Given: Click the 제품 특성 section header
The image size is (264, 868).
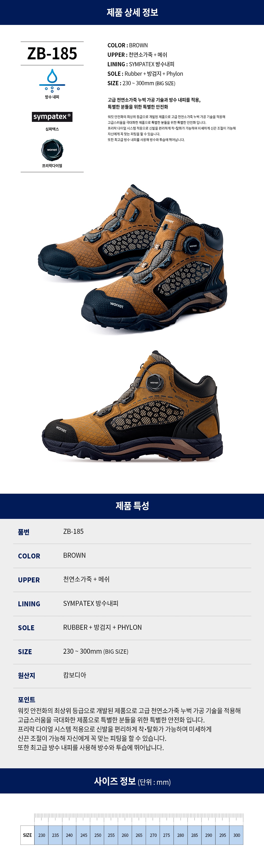Looking at the screenshot, I should (x=132, y=506).
